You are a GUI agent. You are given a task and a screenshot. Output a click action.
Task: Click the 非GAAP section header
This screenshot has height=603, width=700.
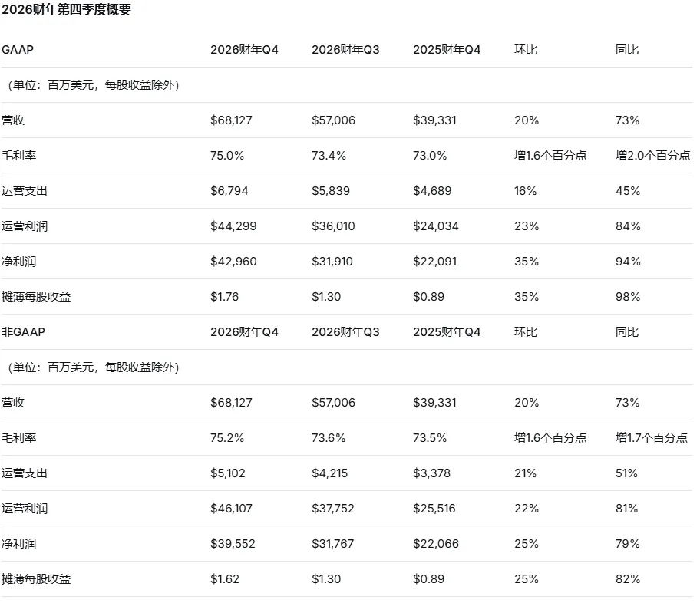[23, 331]
